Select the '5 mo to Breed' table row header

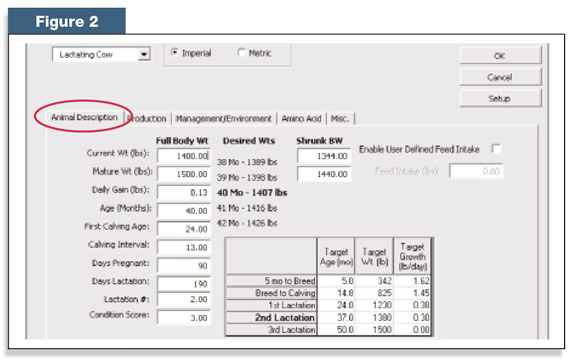tap(272, 281)
